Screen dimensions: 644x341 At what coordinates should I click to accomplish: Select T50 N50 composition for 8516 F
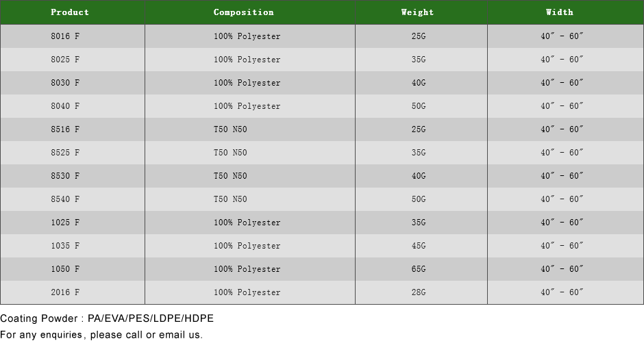[x=230, y=129]
